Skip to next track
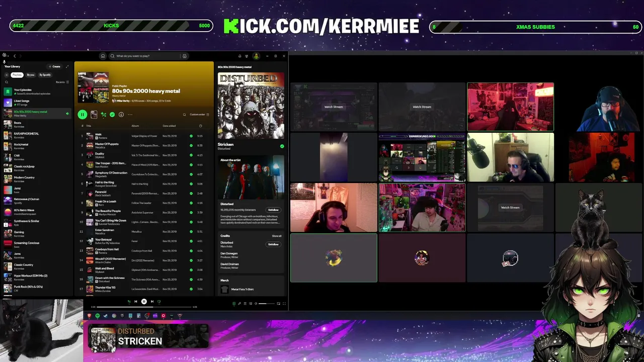The width and height of the screenshot is (644, 362). click(152, 302)
